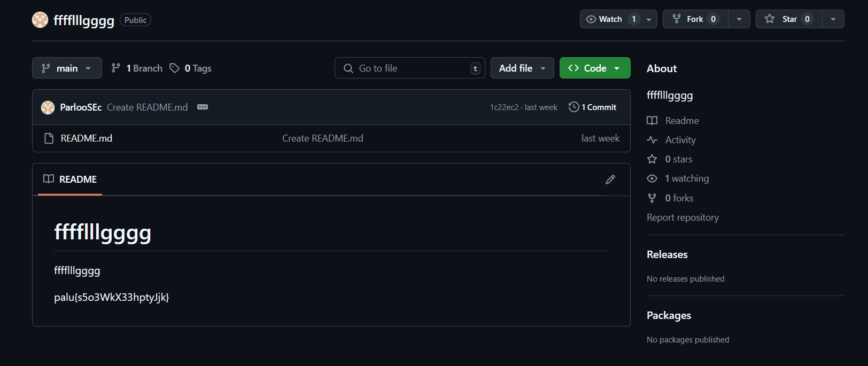Open commit history via 1 Commit

pos(593,107)
